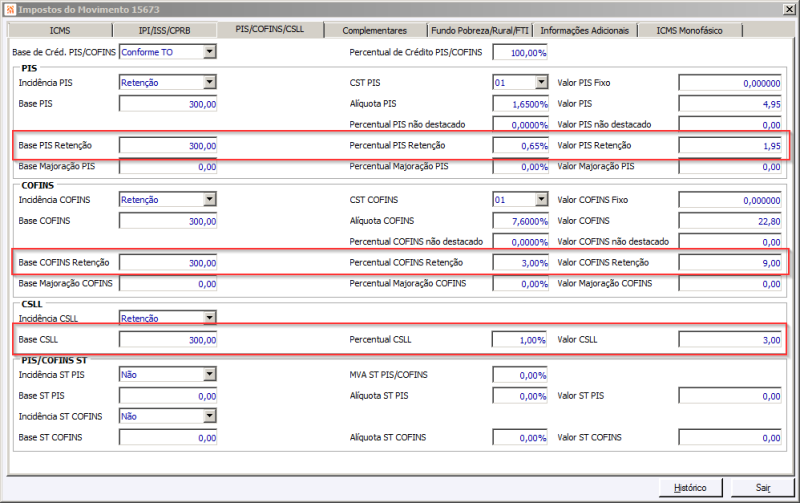Viewport: 800px width, 503px height.
Task: Click the Base Majoração PIS field
Action: [168, 167]
